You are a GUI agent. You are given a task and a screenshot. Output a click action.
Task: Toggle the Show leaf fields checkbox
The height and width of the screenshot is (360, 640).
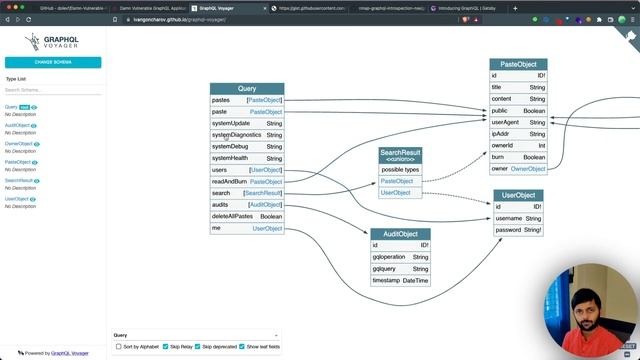[242, 347]
